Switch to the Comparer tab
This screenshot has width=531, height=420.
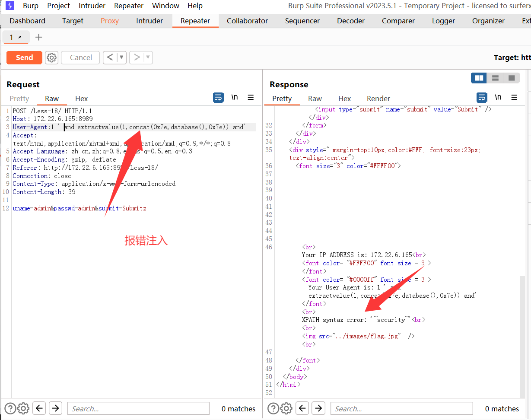tap(398, 21)
